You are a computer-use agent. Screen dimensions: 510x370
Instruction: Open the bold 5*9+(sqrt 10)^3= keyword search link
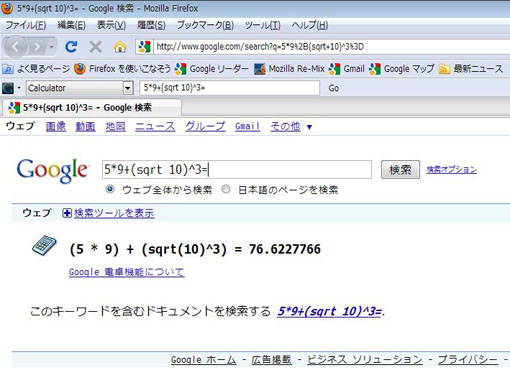click(x=329, y=311)
